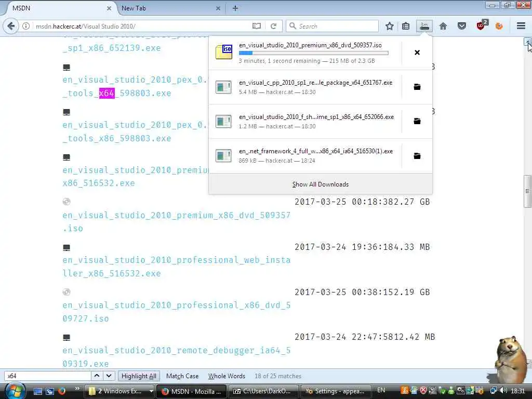Click the volume tray icon

point(503,391)
